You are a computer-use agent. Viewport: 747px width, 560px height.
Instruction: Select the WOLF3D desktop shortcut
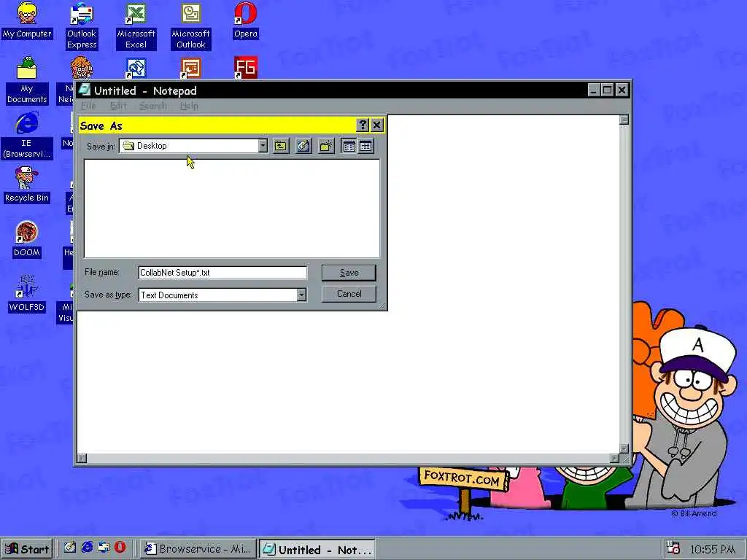pyautogui.click(x=27, y=294)
